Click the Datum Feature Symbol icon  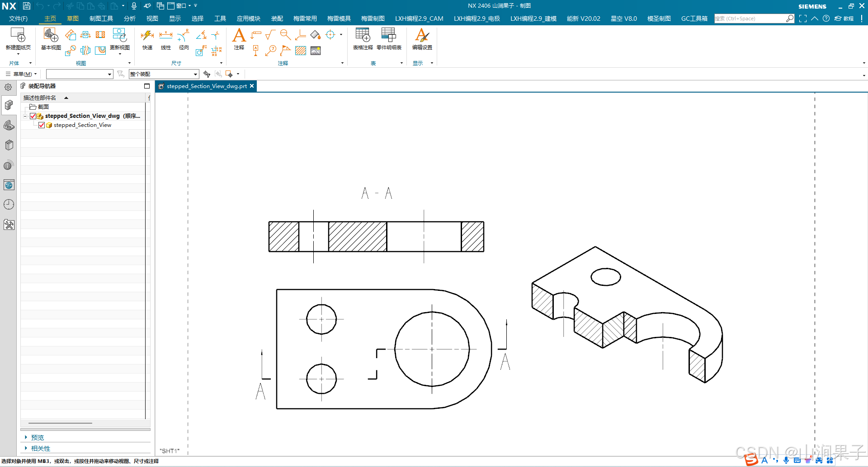click(x=256, y=51)
